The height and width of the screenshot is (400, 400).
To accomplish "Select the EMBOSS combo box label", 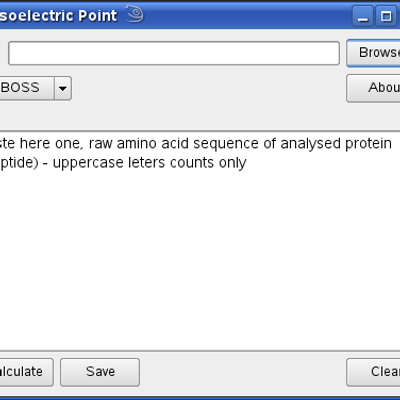I will pos(20,88).
